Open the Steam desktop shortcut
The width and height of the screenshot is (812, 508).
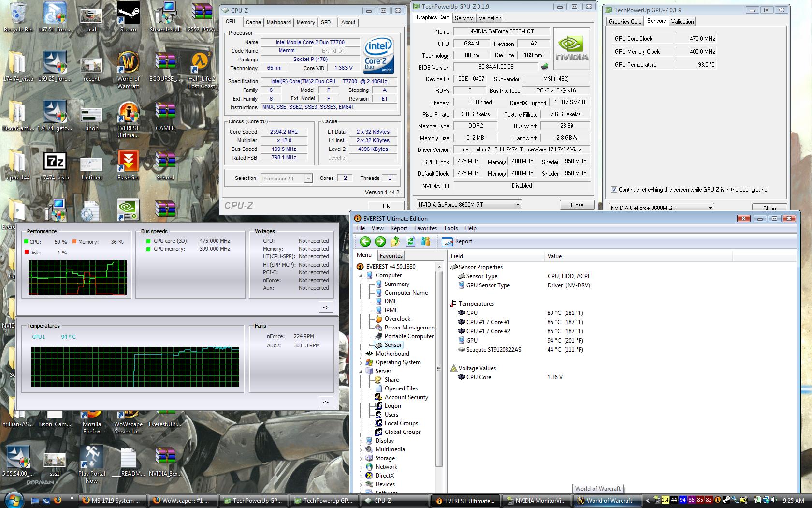128,17
